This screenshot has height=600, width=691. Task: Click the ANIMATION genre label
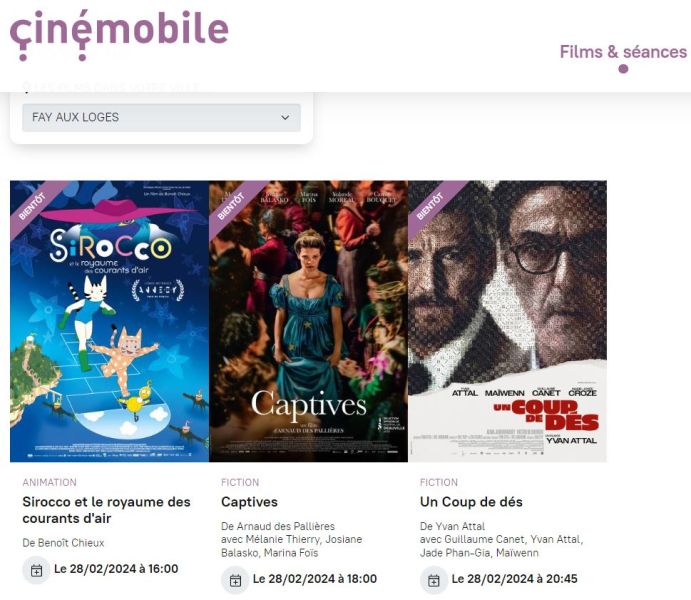click(50, 482)
